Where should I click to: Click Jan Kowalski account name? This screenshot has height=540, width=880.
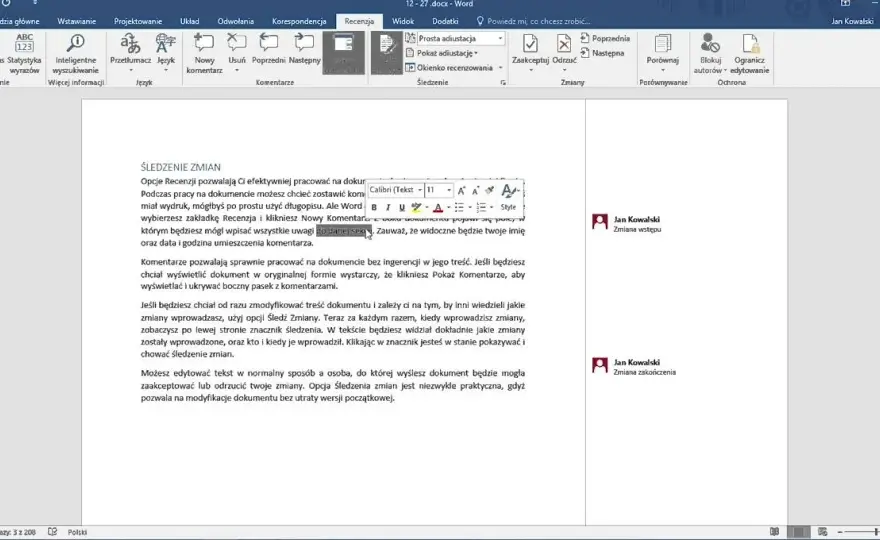coord(852,21)
